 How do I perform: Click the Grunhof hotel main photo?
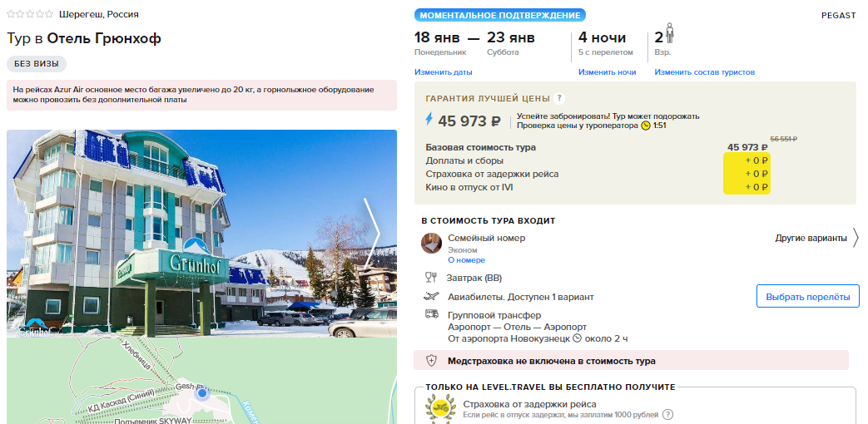click(201, 234)
